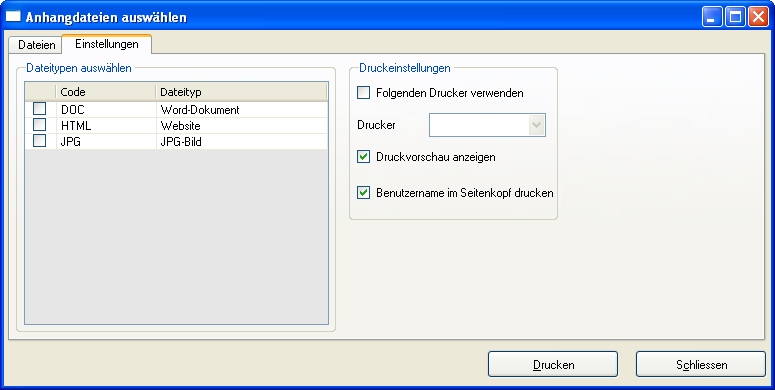This screenshot has height=390, width=775.
Task: Enable Folgenden Drucker verwenden option
Action: pos(363,92)
